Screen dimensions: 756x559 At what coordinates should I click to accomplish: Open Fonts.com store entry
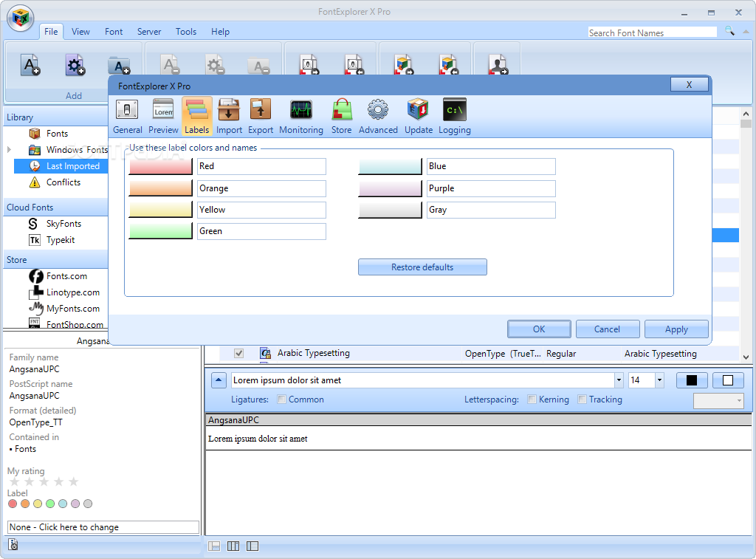(66, 276)
